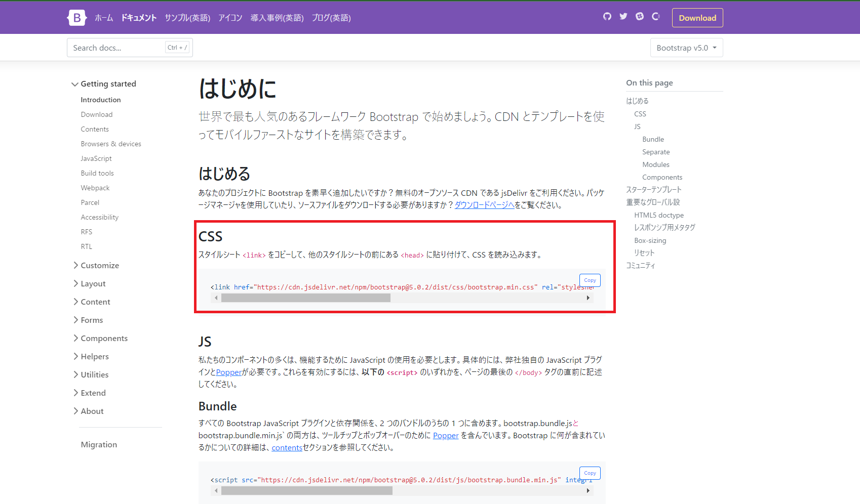860x504 pixels.
Task: Click right arrow of CSS code scrollbar
Action: tap(588, 298)
